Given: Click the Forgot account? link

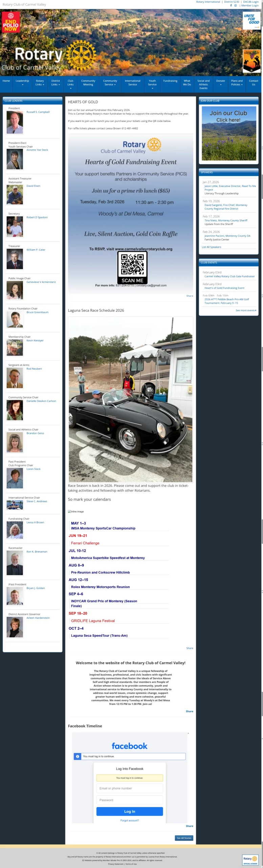Looking at the screenshot, I should coord(130,821).
